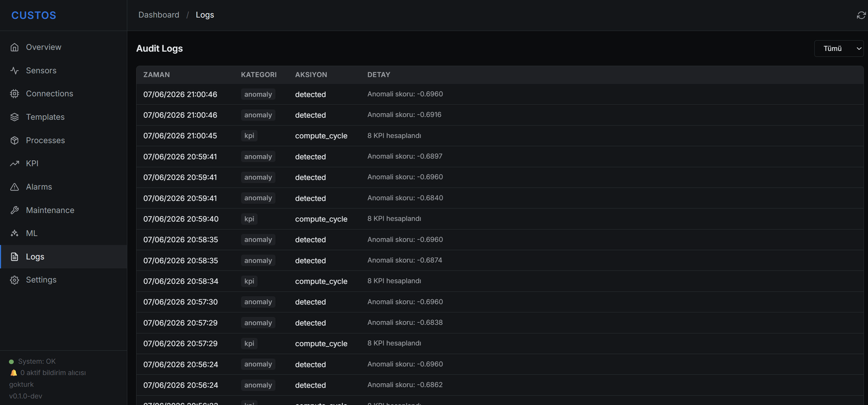Go to the Sensors page
The height and width of the screenshot is (405, 868).
click(63, 71)
